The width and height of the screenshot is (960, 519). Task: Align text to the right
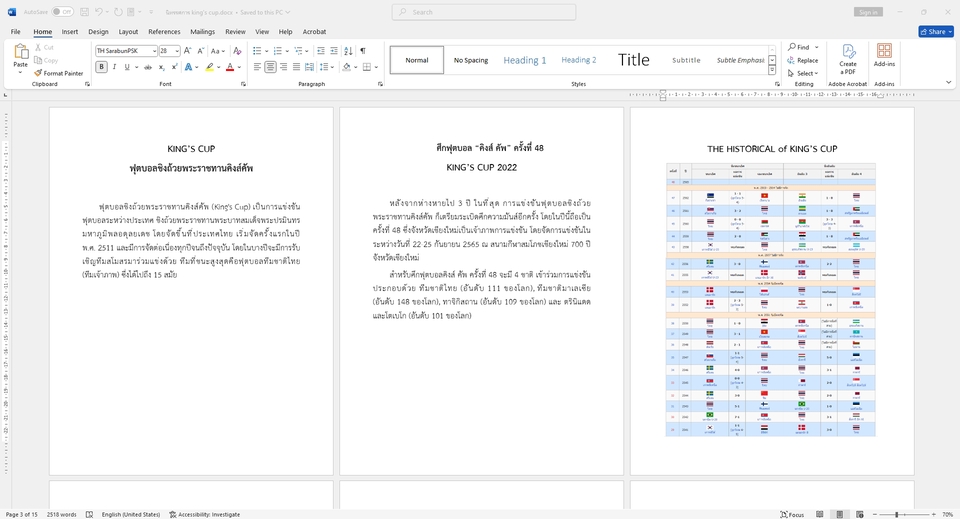[283, 67]
